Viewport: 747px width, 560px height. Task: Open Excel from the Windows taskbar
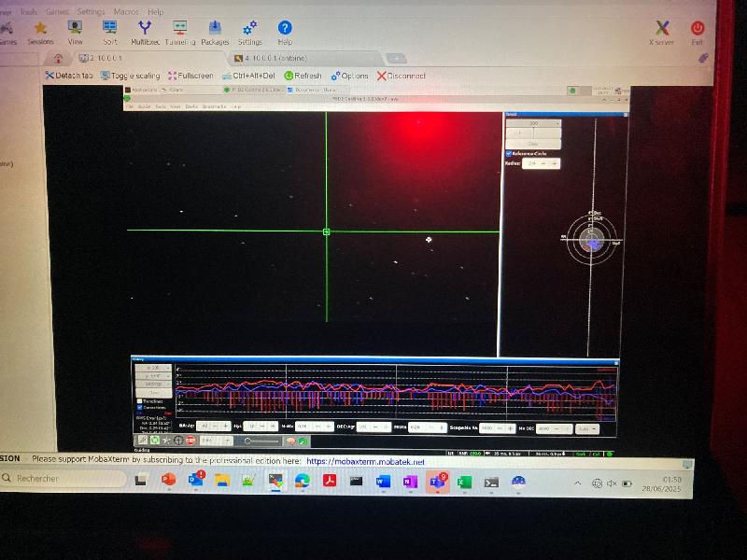pos(464,482)
